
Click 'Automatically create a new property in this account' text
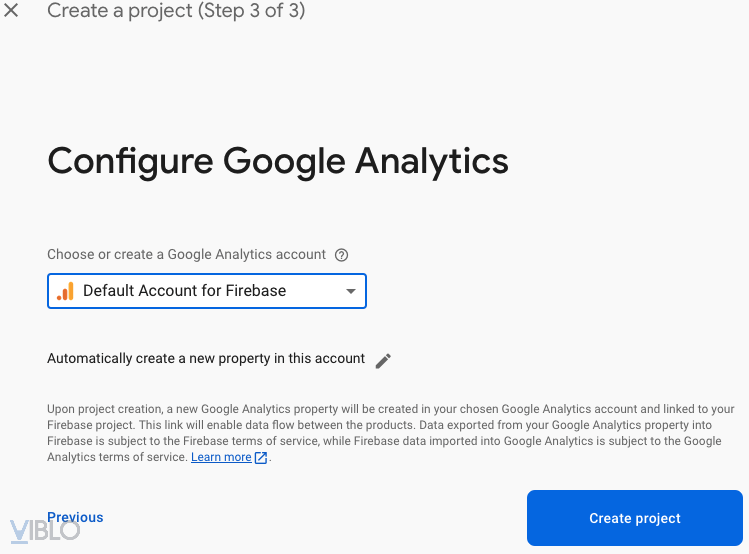click(206, 359)
